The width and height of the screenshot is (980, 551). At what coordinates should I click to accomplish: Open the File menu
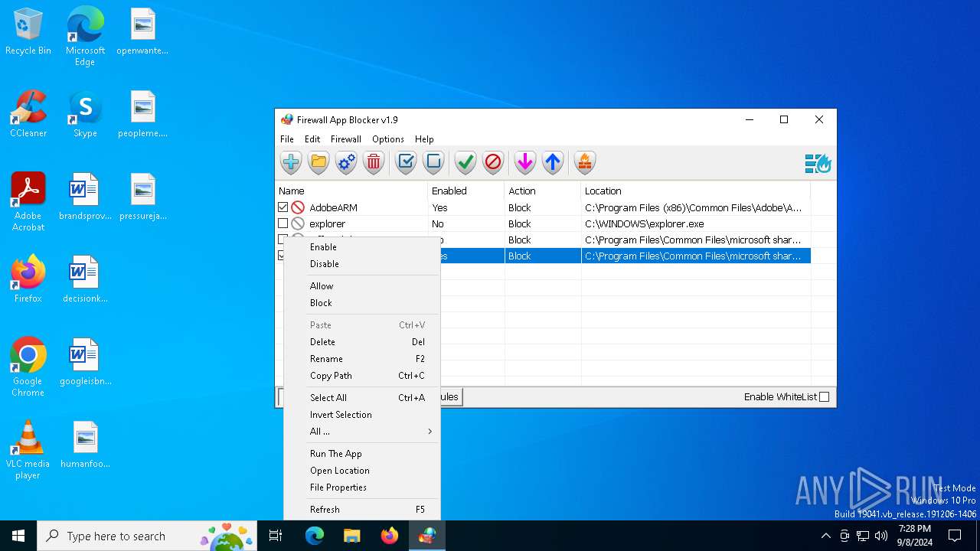(287, 139)
